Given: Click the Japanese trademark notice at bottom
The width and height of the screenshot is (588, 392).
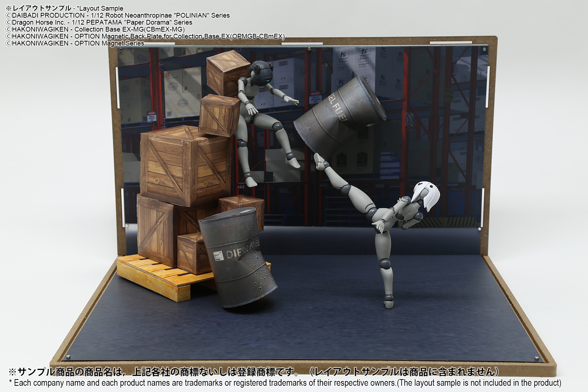Looking at the screenshot, I should click(254, 372).
